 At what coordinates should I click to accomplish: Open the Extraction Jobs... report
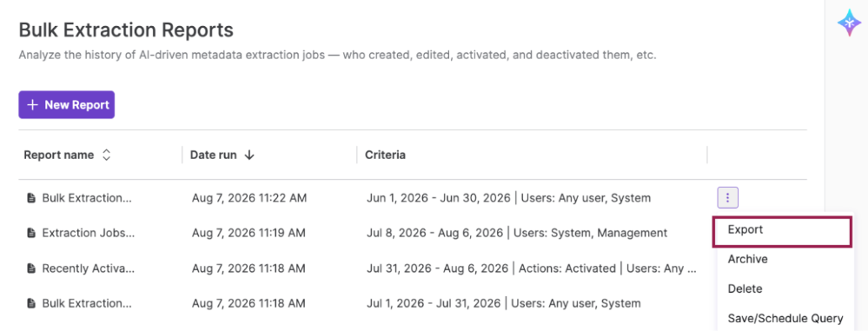click(x=89, y=233)
